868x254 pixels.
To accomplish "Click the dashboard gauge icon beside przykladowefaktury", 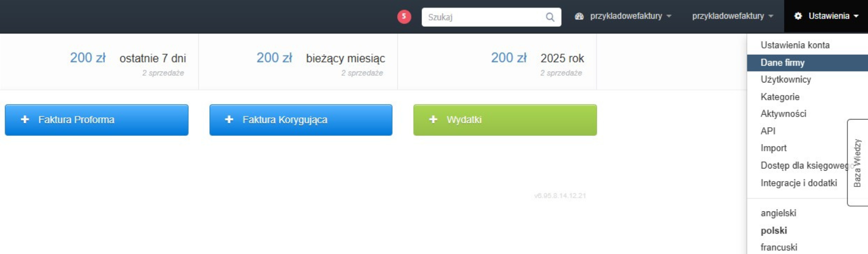I will (579, 16).
